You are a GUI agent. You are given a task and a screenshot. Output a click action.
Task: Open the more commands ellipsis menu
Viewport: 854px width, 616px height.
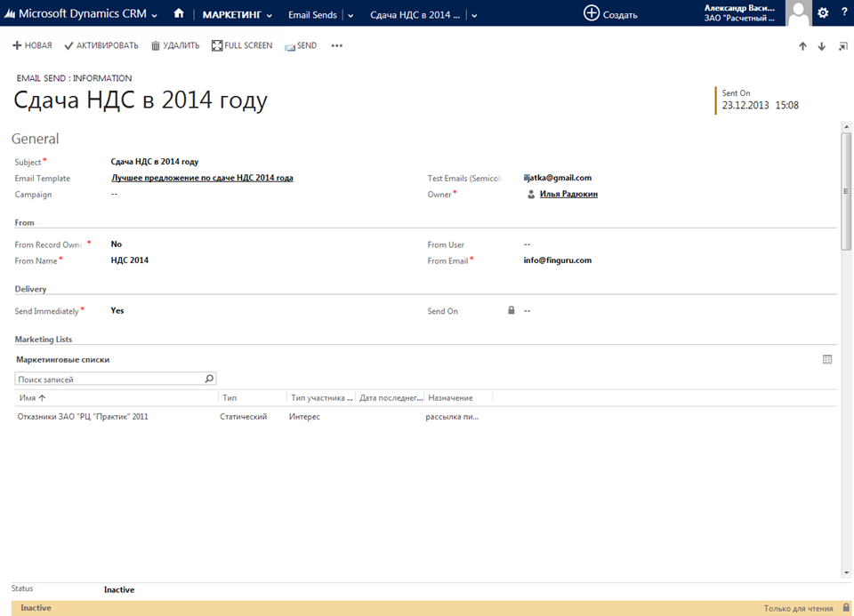[336, 46]
